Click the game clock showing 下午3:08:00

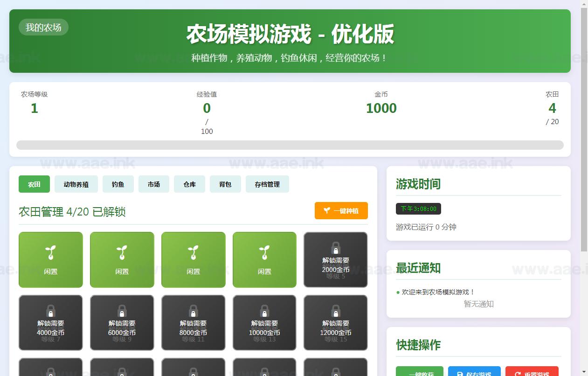(418, 209)
